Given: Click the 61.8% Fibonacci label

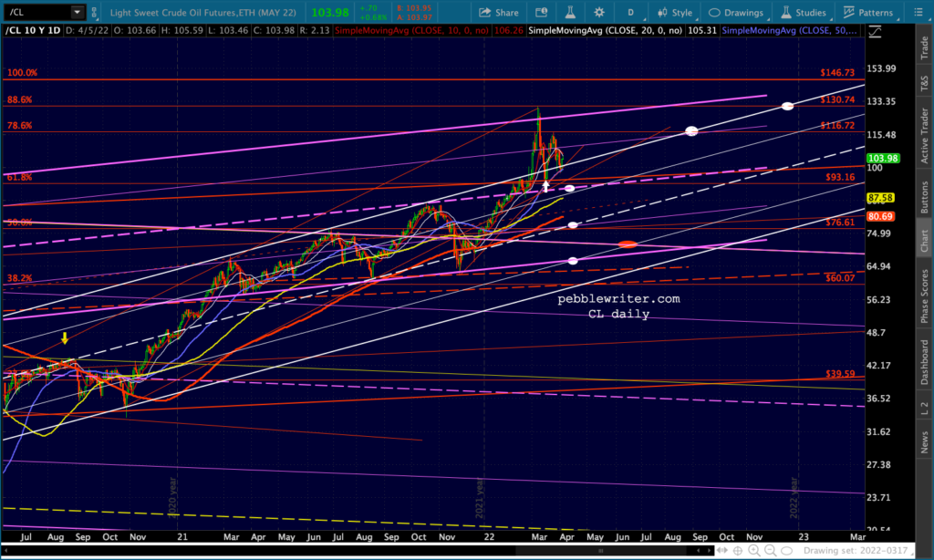Looking at the screenshot, I should click(20, 177).
